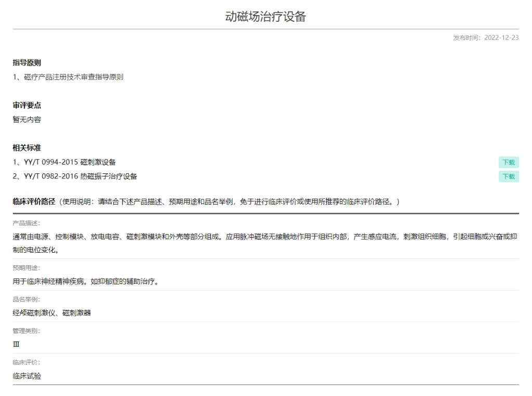Screen dimensions: 532x396
Task: Click the 暂无内容 placeholder text
Action: [x=27, y=120]
